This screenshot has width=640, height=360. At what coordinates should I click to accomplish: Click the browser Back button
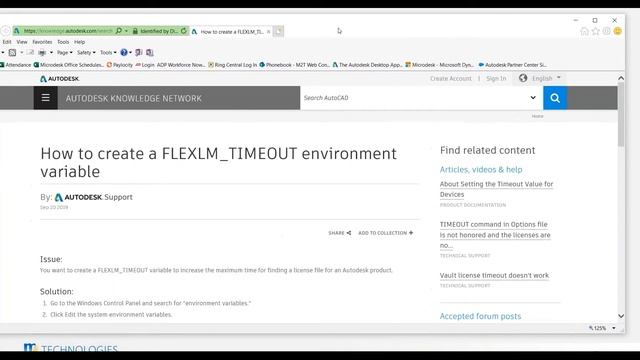click(x=5, y=31)
